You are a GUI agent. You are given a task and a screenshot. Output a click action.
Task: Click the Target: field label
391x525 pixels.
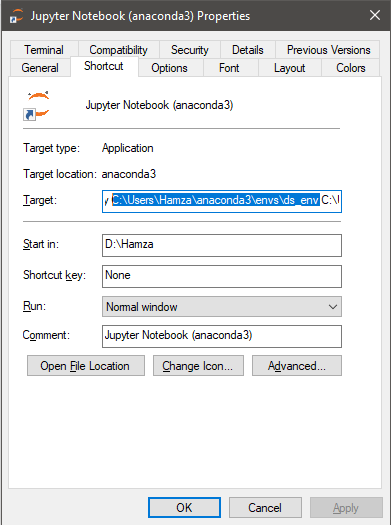[40, 200]
